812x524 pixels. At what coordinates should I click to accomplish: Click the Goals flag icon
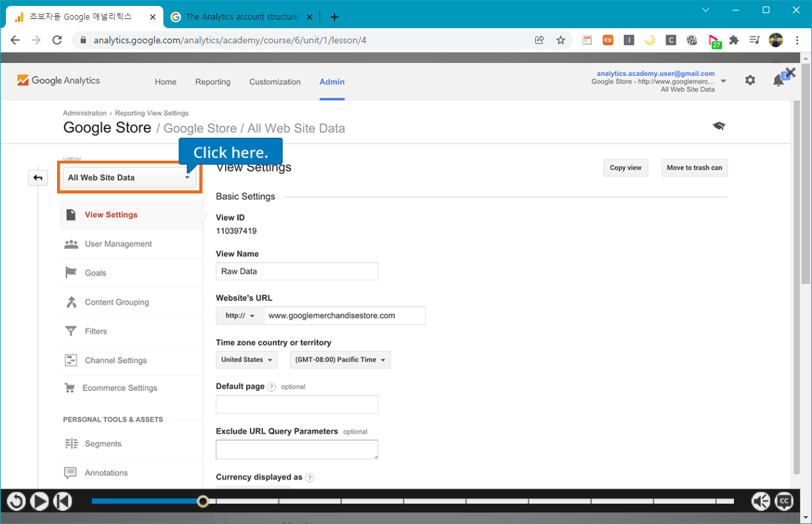[71, 273]
